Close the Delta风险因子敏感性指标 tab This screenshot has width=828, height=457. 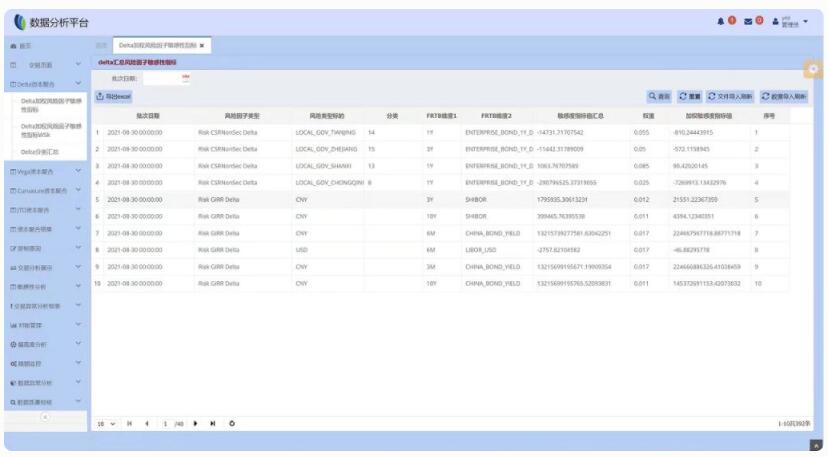(x=201, y=45)
